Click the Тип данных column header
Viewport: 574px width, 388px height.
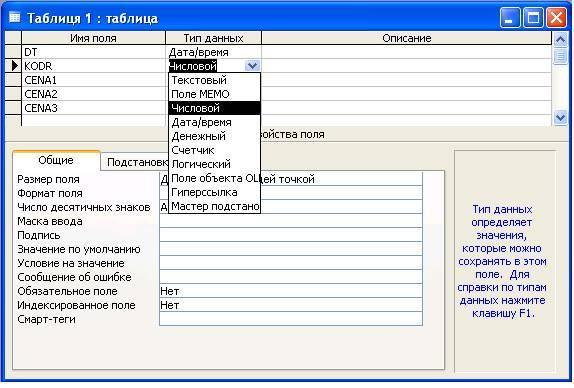click(214, 38)
